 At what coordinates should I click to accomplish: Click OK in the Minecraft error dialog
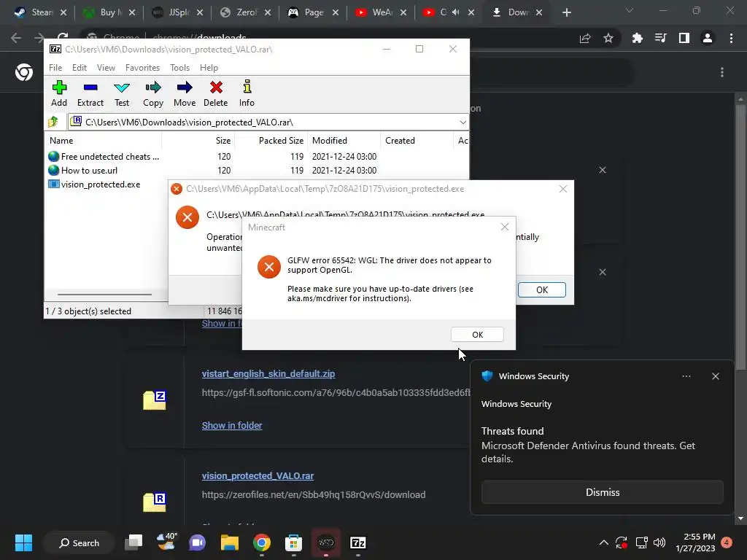(x=477, y=335)
